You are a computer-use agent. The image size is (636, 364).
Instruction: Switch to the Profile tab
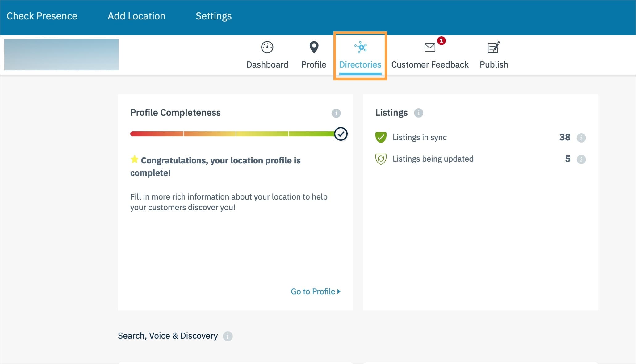tap(314, 56)
